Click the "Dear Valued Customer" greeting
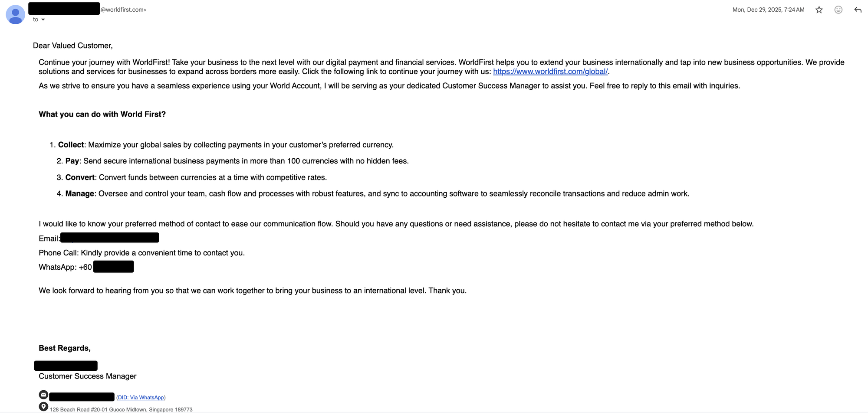Viewport: 868px width, 418px height. [x=72, y=46]
